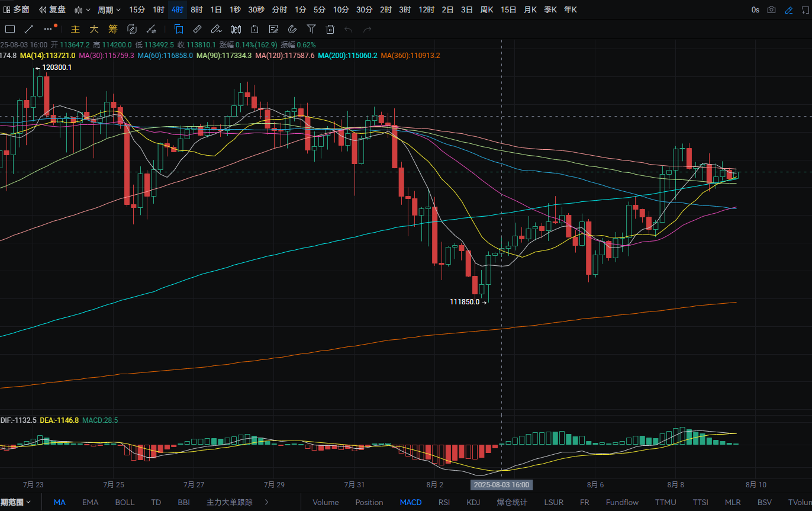Open the candlestick chart type dropdown
This screenshot has height=511, width=812.
pyautogui.click(x=82, y=9)
